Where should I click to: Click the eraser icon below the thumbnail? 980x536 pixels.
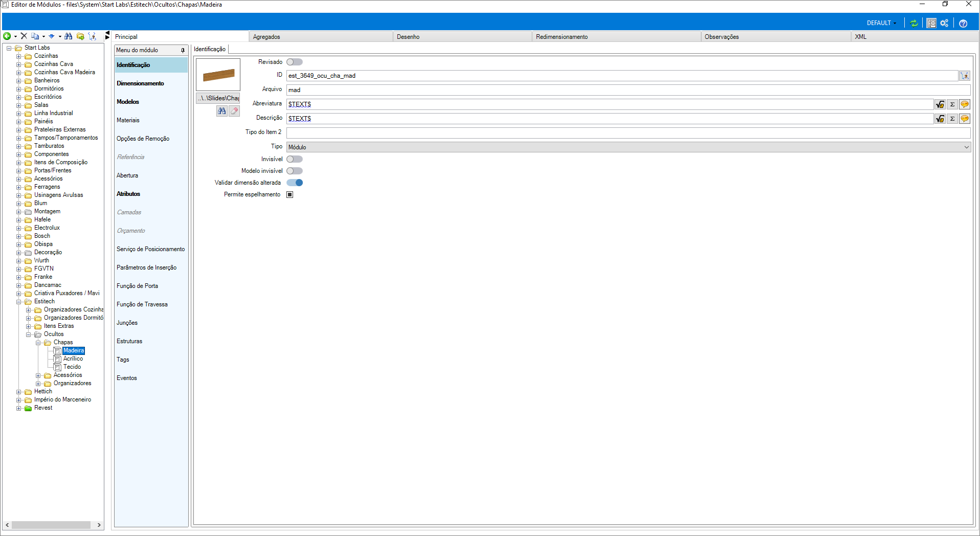[x=234, y=111]
